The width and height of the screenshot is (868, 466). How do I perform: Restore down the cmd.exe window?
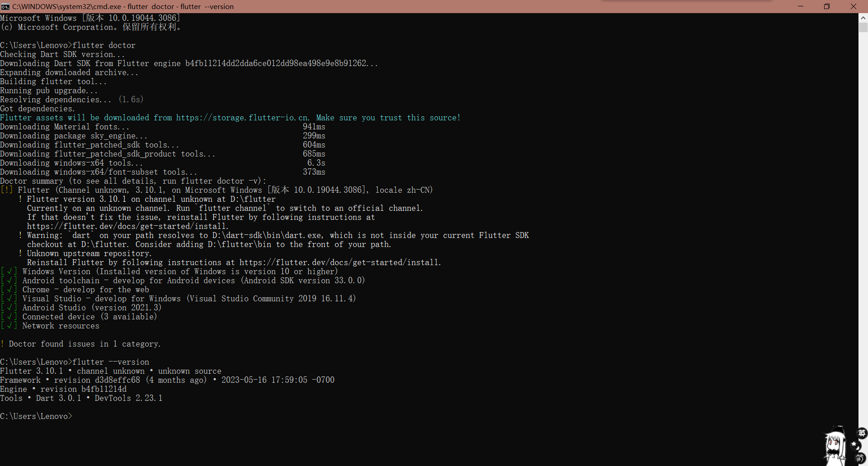point(827,6)
